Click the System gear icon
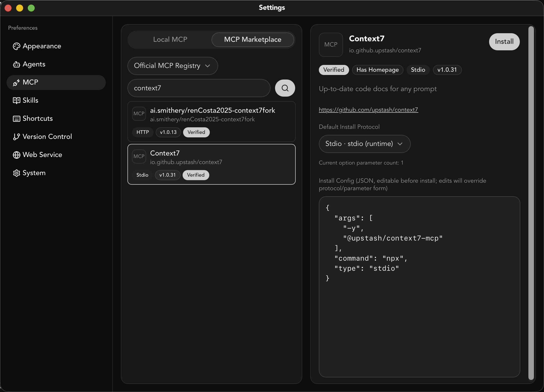544x392 pixels. [17, 173]
